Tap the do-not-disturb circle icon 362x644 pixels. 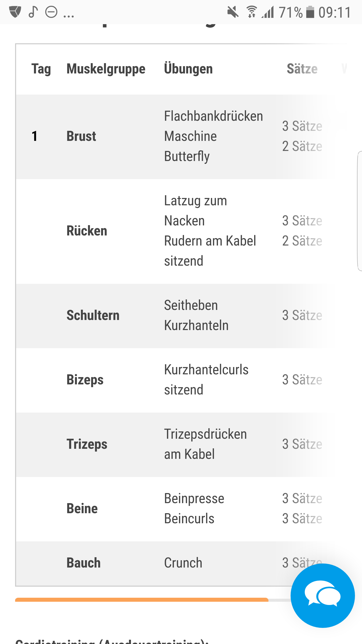[51, 12]
